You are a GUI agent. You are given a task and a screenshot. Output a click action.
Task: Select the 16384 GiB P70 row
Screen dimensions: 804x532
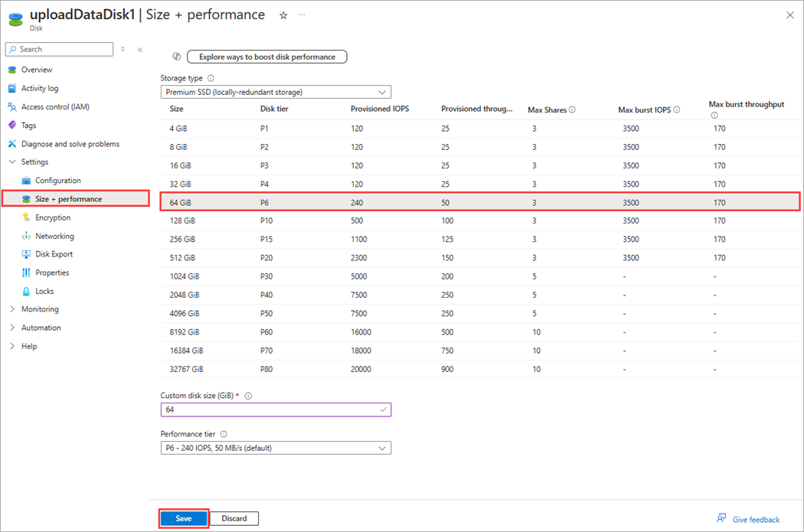479,351
